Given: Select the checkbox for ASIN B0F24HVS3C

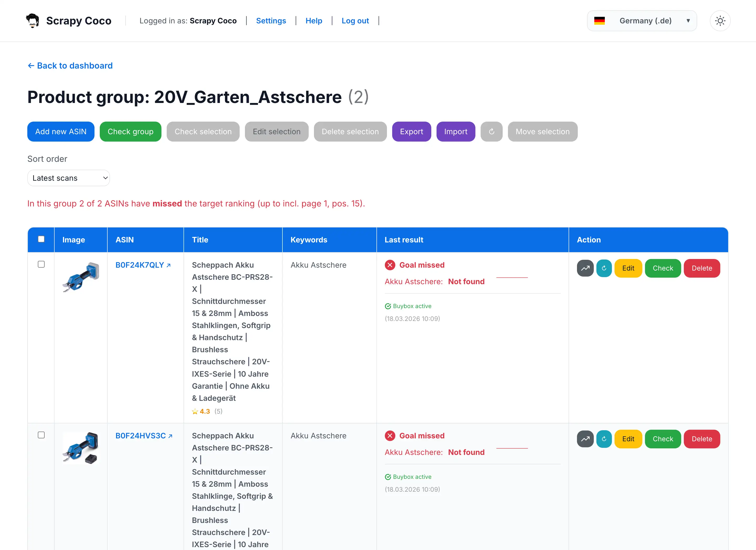Looking at the screenshot, I should [x=41, y=435].
